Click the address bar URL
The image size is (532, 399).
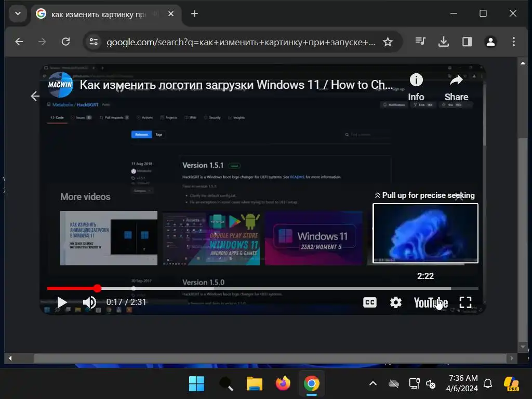(x=241, y=42)
